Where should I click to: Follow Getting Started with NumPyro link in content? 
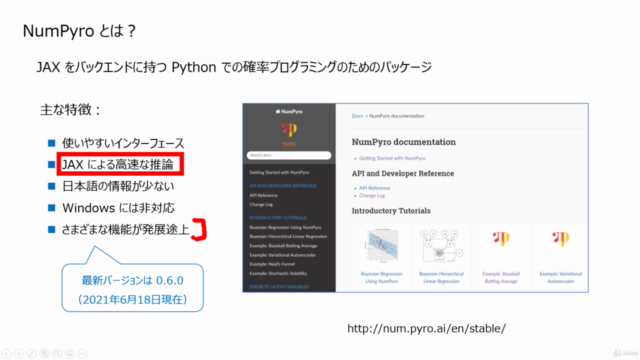click(x=392, y=158)
